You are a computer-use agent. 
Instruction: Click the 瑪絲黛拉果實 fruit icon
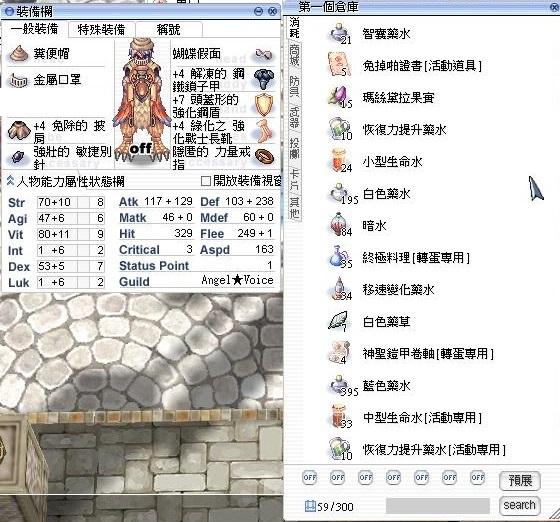pos(339,97)
